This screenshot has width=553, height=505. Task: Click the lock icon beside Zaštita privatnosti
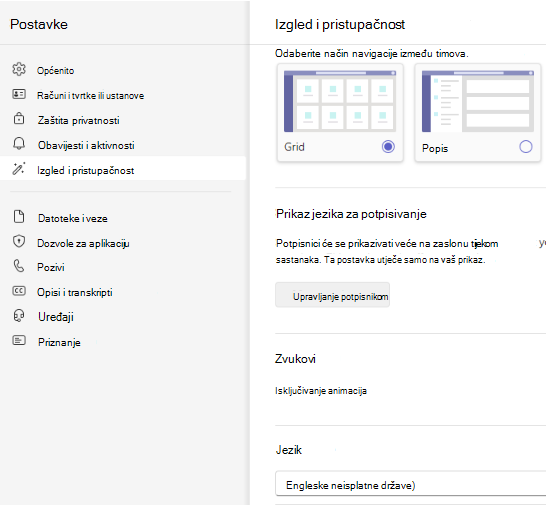(x=19, y=119)
